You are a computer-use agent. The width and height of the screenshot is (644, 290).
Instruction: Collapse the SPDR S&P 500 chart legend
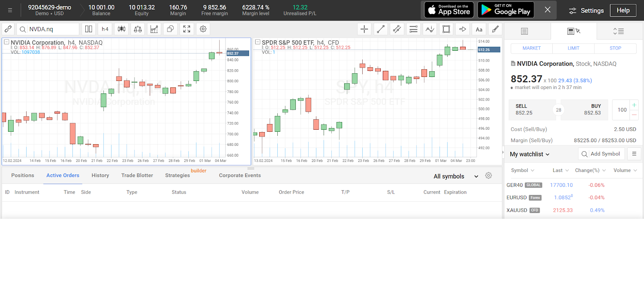(x=258, y=42)
